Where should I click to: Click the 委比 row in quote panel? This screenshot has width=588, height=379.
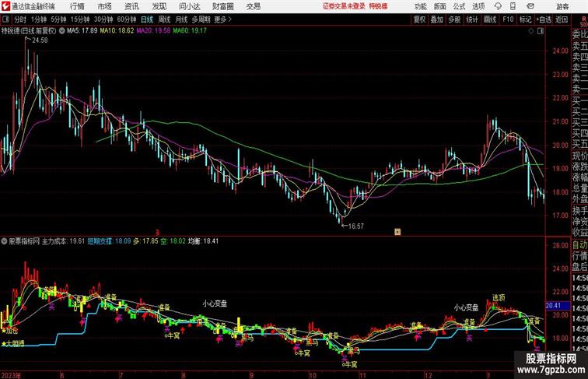pos(579,35)
